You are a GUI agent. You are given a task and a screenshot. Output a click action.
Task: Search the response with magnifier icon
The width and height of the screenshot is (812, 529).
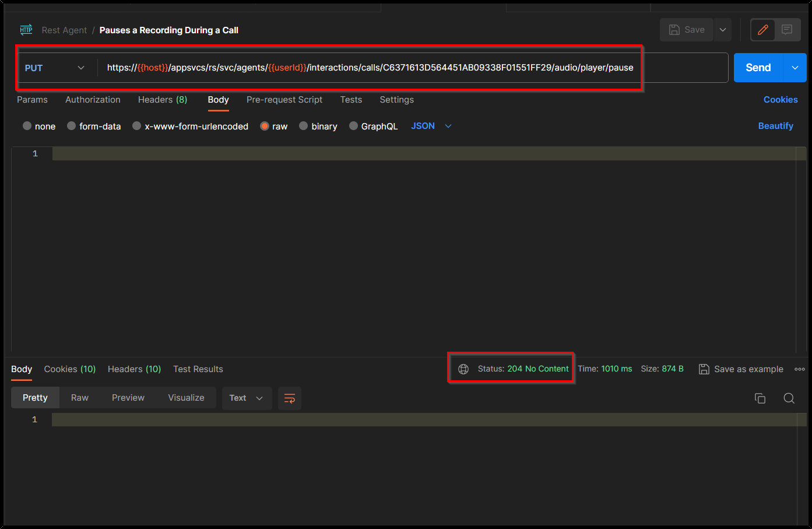[x=789, y=398]
